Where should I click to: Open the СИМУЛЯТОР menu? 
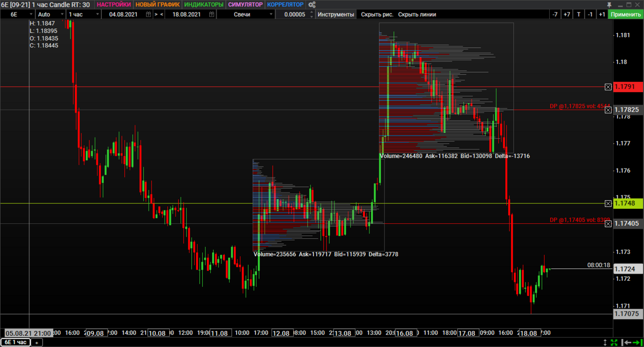245,4
